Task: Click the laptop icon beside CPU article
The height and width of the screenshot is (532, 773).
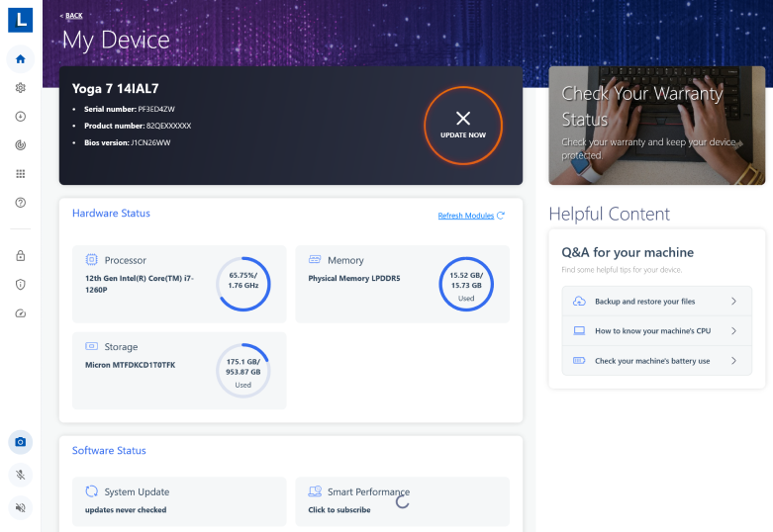Action: click(579, 330)
